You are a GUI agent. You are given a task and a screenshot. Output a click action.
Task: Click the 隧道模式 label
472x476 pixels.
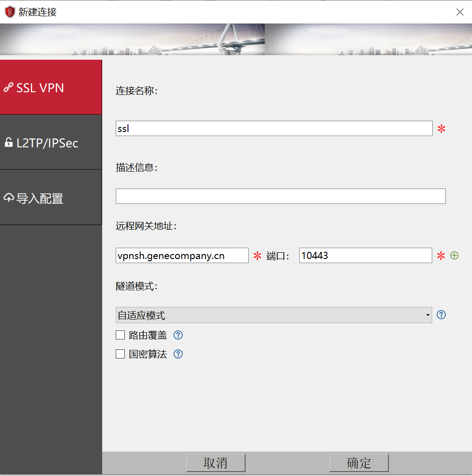point(137,286)
